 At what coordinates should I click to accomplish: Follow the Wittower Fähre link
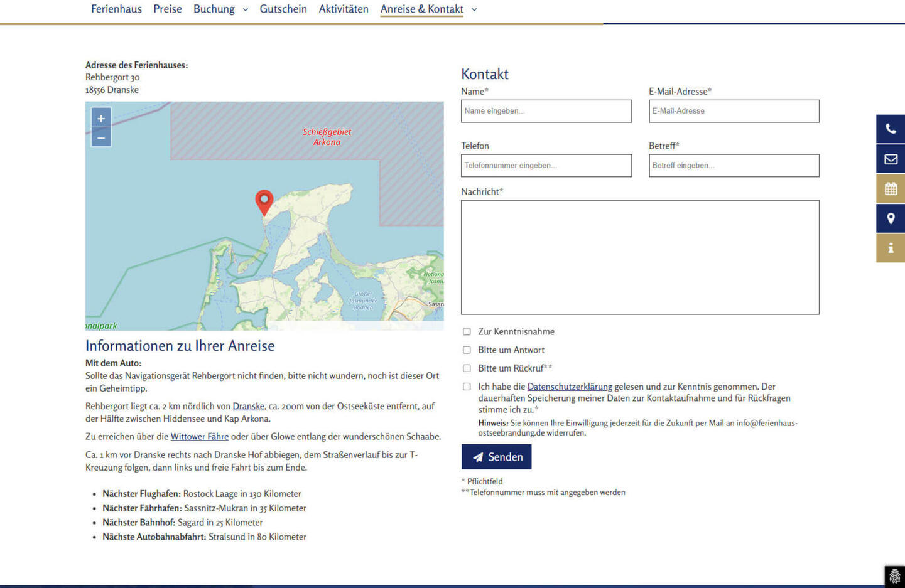click(x=199, y=437)
